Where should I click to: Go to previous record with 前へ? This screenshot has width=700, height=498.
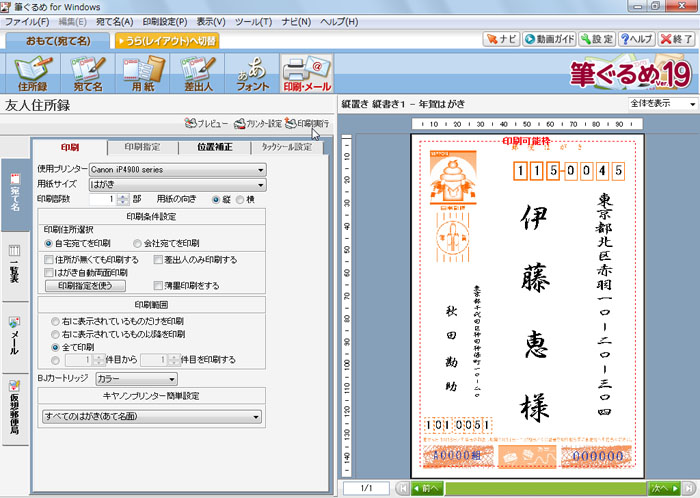pos(426,488)
